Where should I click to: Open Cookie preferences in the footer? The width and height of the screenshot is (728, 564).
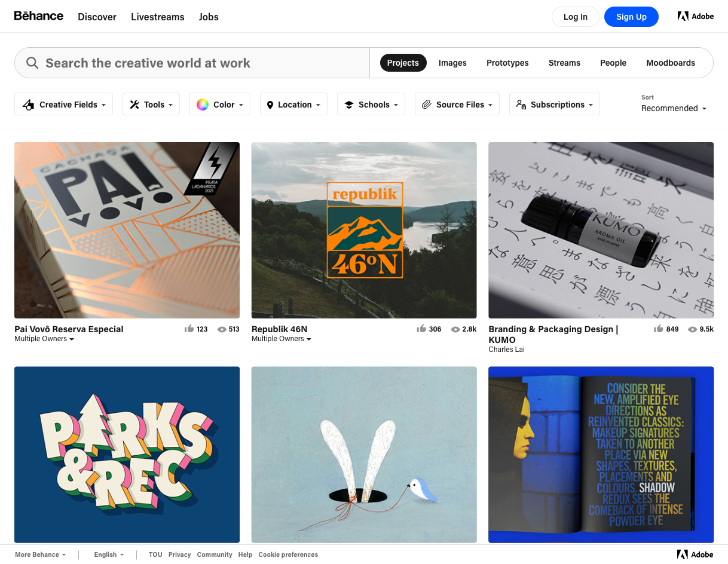(x=288, y=554)
